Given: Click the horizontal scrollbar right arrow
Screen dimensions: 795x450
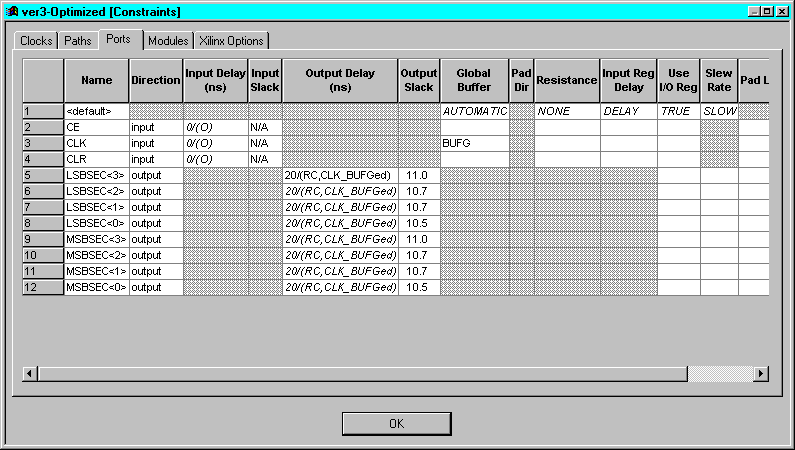Looking at the screenshot, I should pos(760,373).
